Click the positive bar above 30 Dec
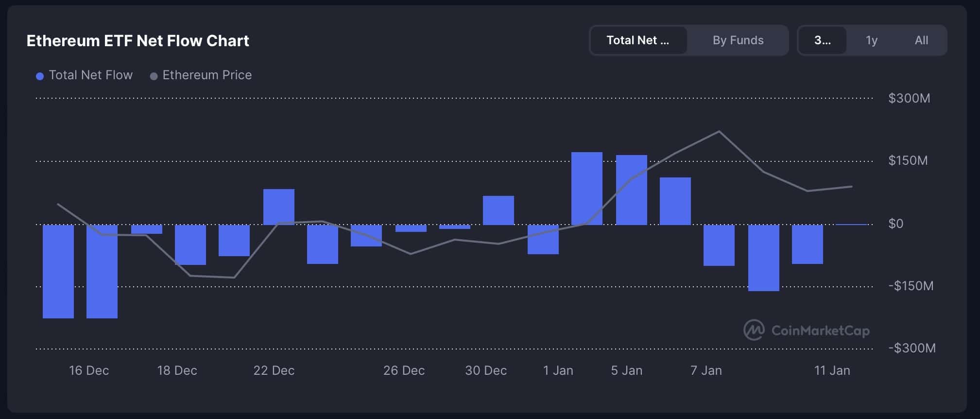Image resolution: width=980 pixels, height=419 pixels. tap(498, 210)
